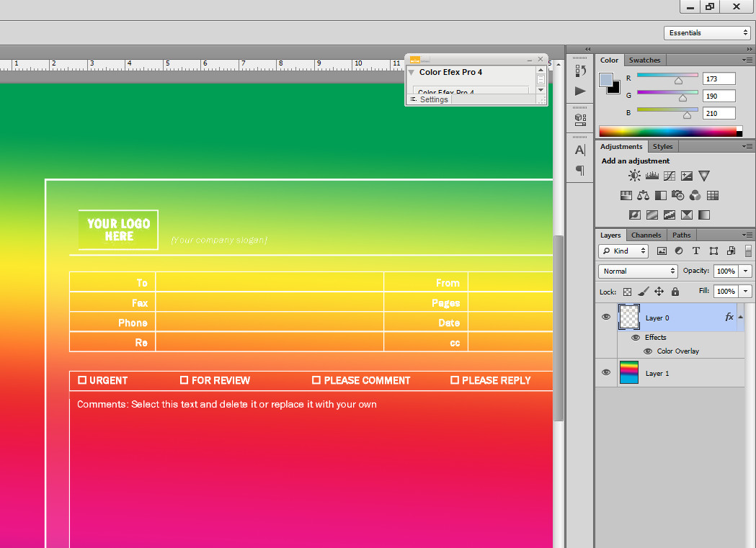Add a Hue/Saturation adjustment
The image size is (756, 548).
pyautogui.click(x=626, y=195)
